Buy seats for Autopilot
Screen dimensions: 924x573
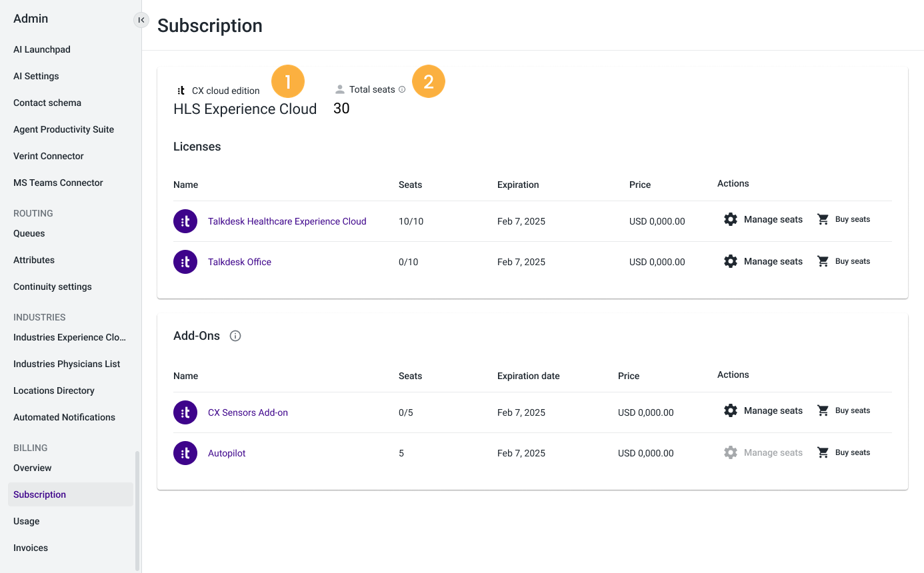[853, 452]
